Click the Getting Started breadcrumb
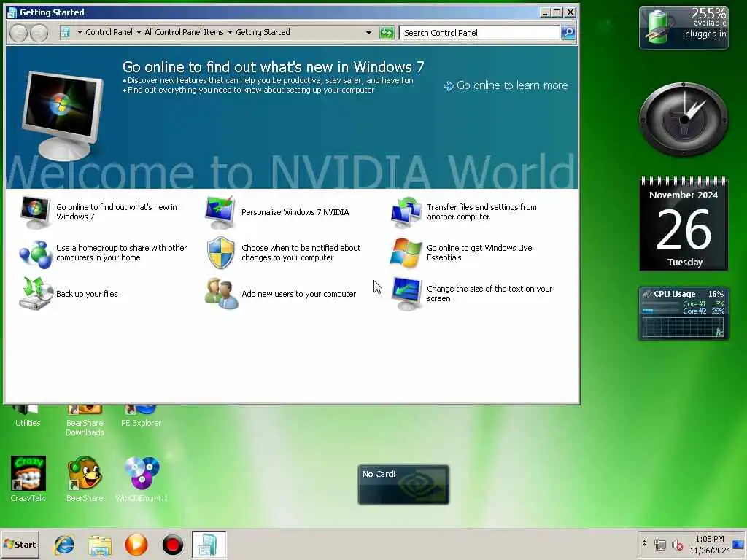747x560 pixels. point(263,32)
